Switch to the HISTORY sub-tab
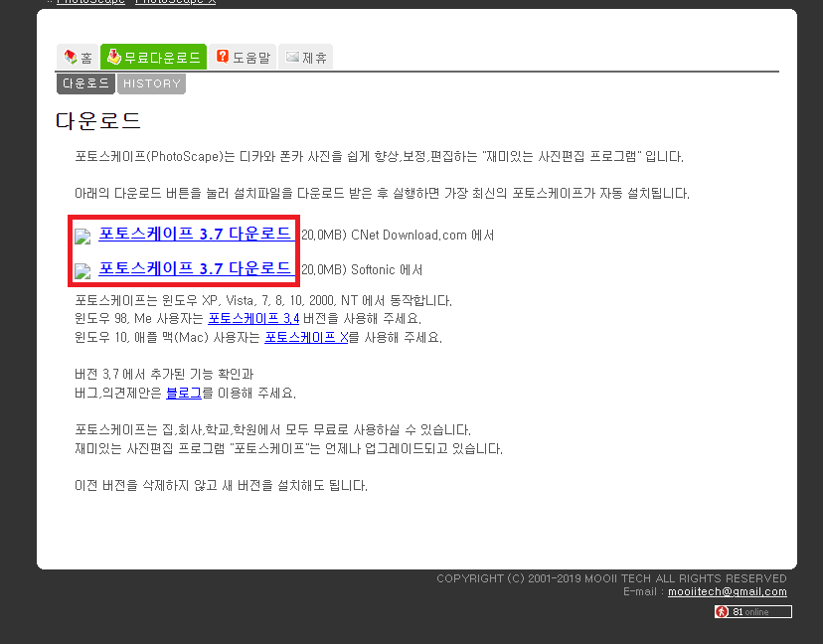Screen dimensions: 823x644 point(152,83)
